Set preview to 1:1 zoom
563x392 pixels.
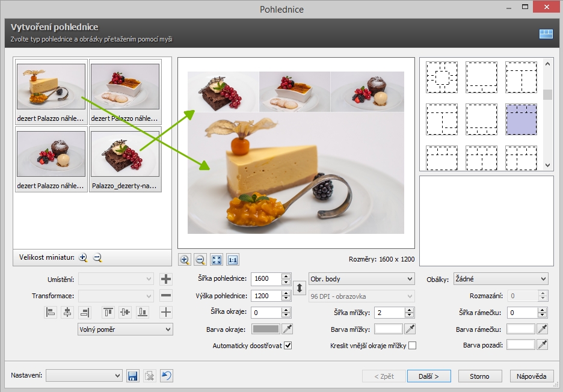(x=233, y=260)
